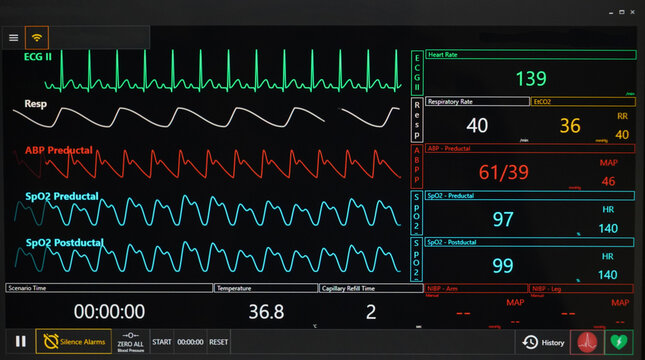The height and width of the screenshot is (360, 645).
Task: Click the SpO2 Preductal waveform label
Action: 62,196
